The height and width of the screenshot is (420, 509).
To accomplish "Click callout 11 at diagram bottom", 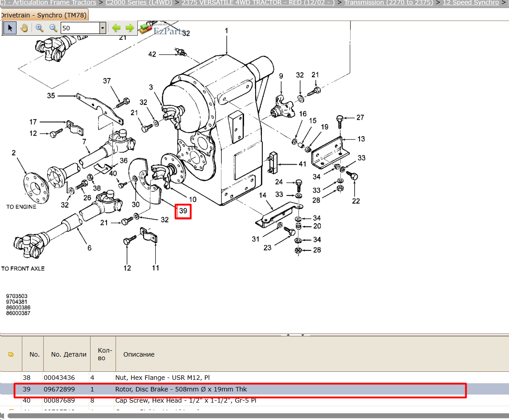I will coord(156,268).
